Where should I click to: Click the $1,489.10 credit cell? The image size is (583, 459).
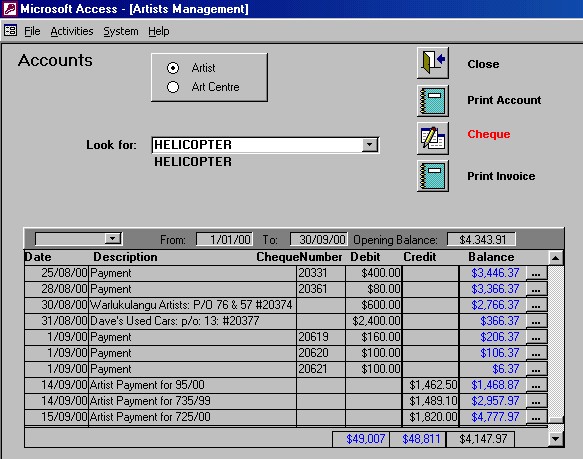point(431,401)
